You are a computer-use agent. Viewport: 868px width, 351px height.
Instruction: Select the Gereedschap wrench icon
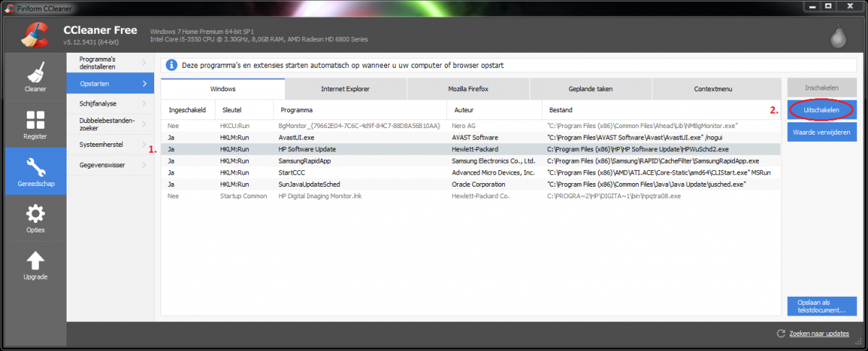pos(35,167)
